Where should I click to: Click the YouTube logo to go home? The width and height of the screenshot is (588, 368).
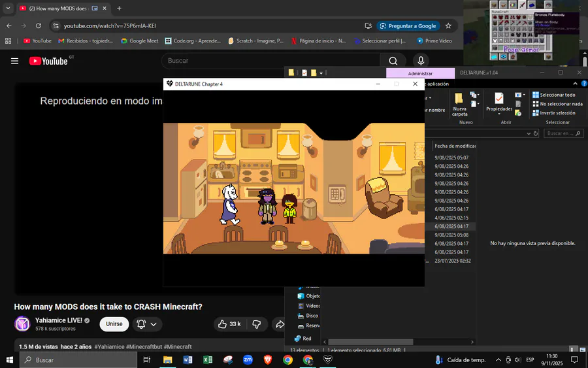point(49,61)
